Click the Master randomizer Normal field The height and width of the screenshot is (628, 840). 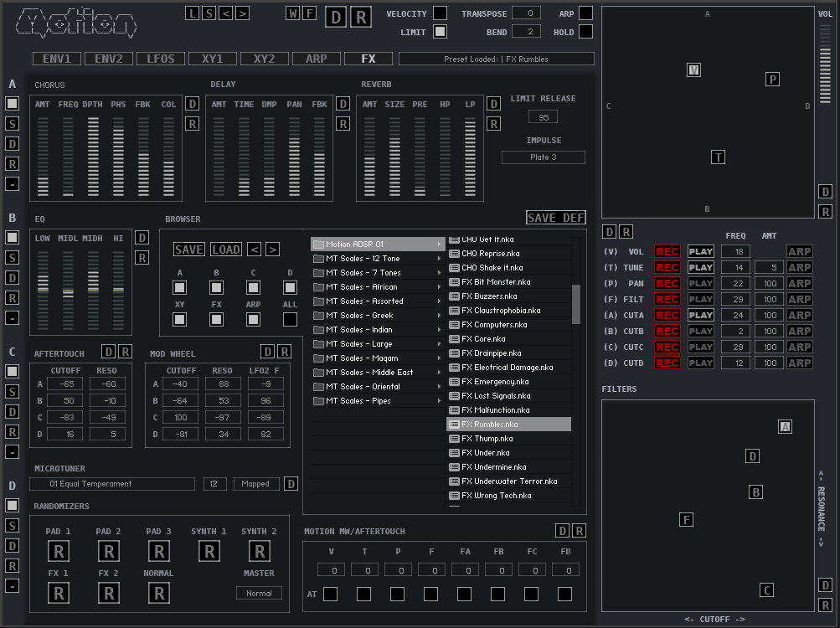click(x=259, y=593)
